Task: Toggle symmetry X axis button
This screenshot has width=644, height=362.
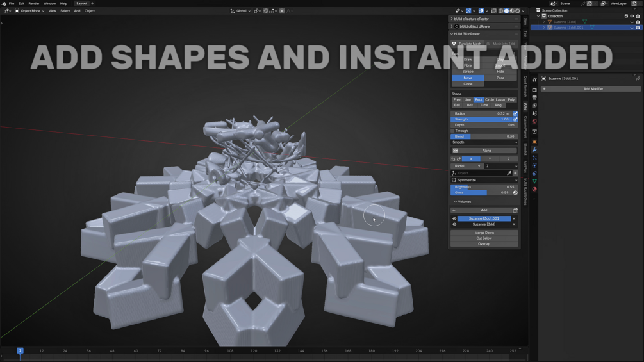Action: [x=471, y=160]
